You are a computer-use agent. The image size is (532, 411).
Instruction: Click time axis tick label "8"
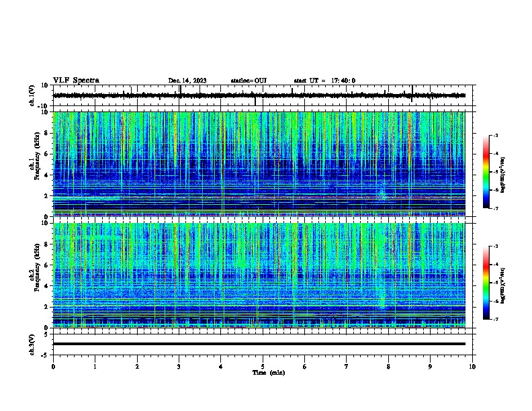pyautogui.click(x=388, y=367)
